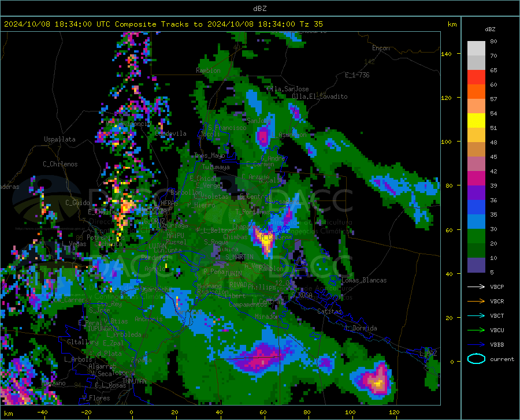Image resolution: width=520 pixels, height=420 pixels.
Task: Click the cyan VBCT arrow legend icon
Action: [x=476, y=315]
